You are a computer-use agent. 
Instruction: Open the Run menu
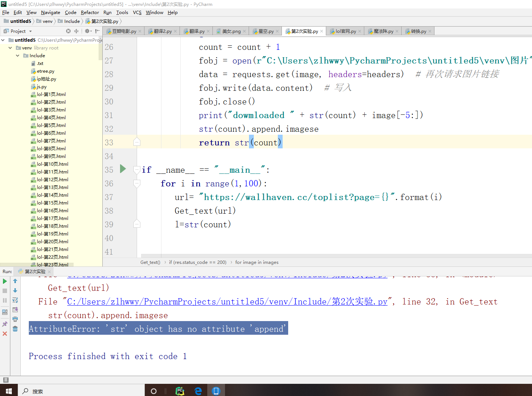click(x=108, y=12)
